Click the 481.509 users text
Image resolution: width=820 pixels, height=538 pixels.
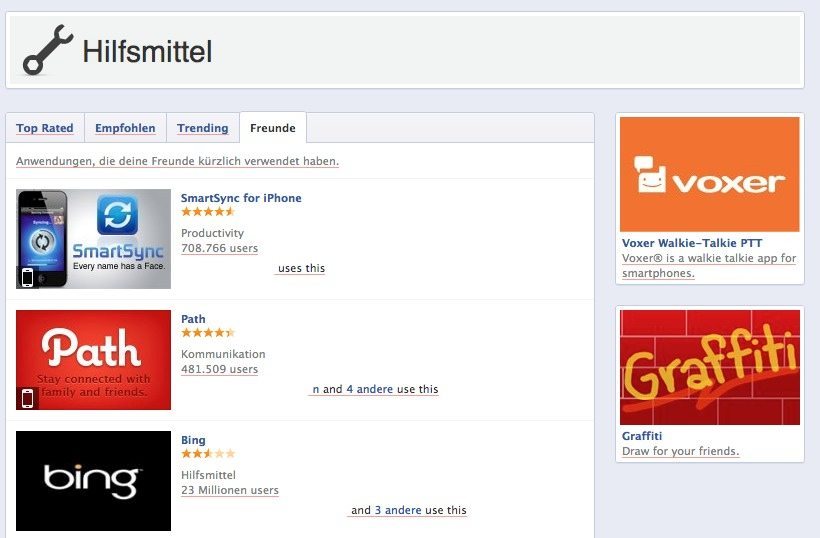pyautogui.click(x=220, y=369)
